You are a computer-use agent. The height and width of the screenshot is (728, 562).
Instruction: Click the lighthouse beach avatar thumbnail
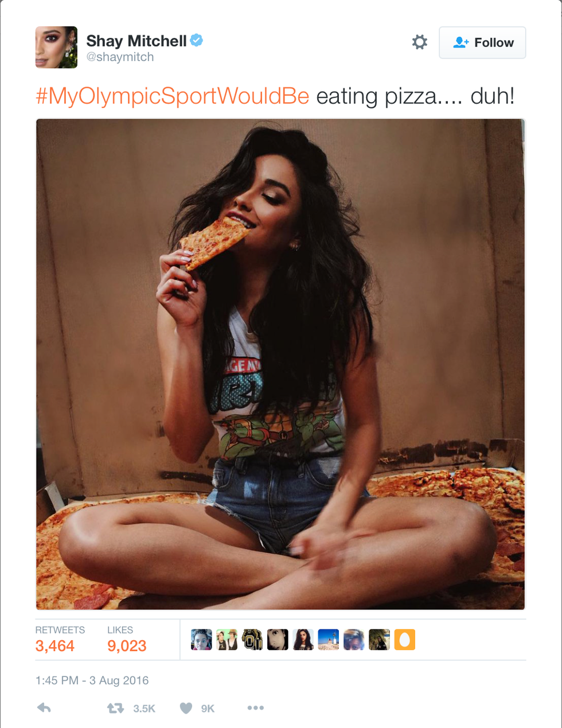328,640
